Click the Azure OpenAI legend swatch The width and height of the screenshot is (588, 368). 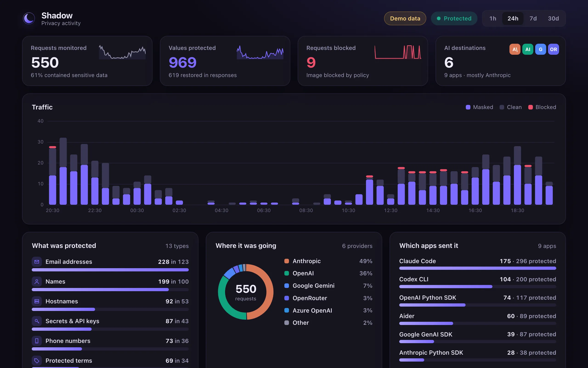point(286,310)
